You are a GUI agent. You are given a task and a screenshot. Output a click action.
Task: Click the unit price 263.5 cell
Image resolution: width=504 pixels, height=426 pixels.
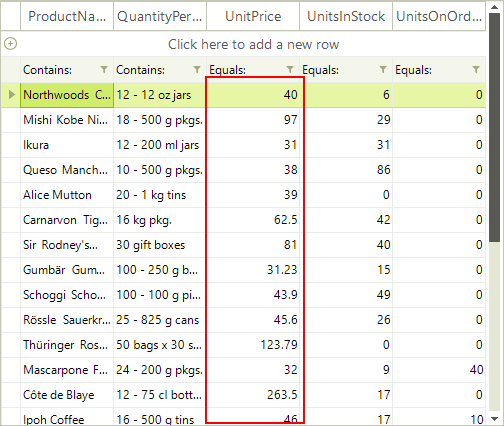click(253, 395)
